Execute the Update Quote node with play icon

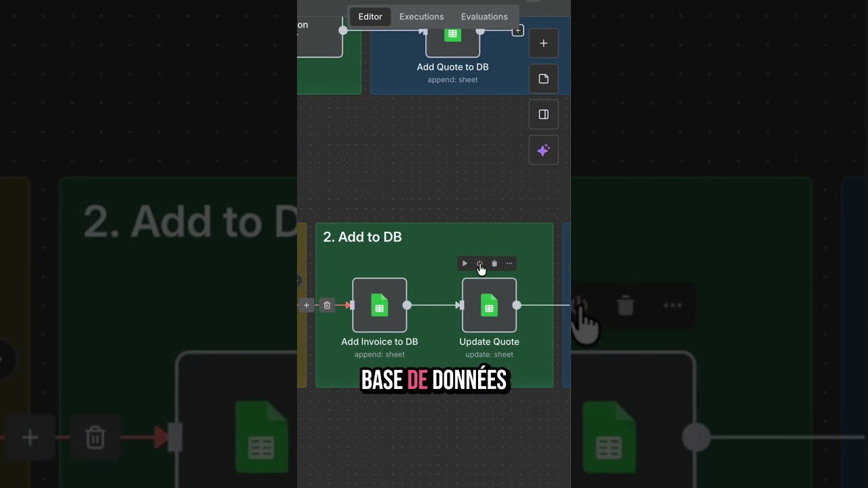point(465,264)
